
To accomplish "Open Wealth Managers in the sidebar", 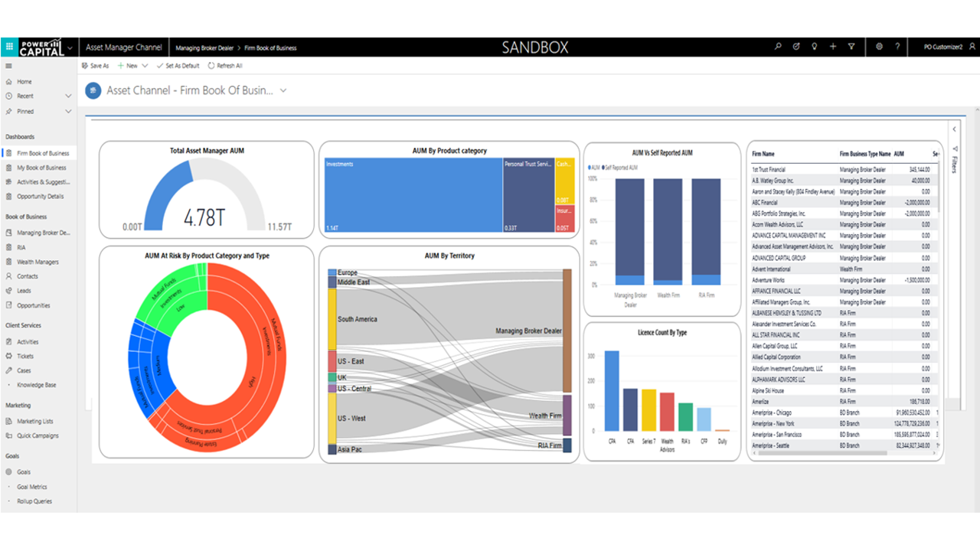I will (38, 262).
